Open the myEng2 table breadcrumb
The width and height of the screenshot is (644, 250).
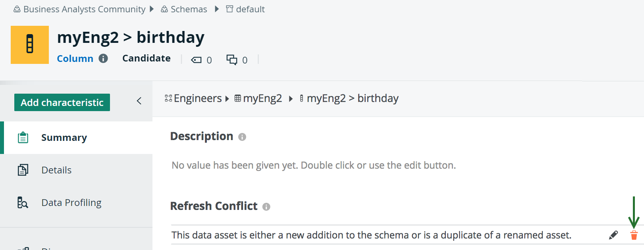(x=262, y=98)
